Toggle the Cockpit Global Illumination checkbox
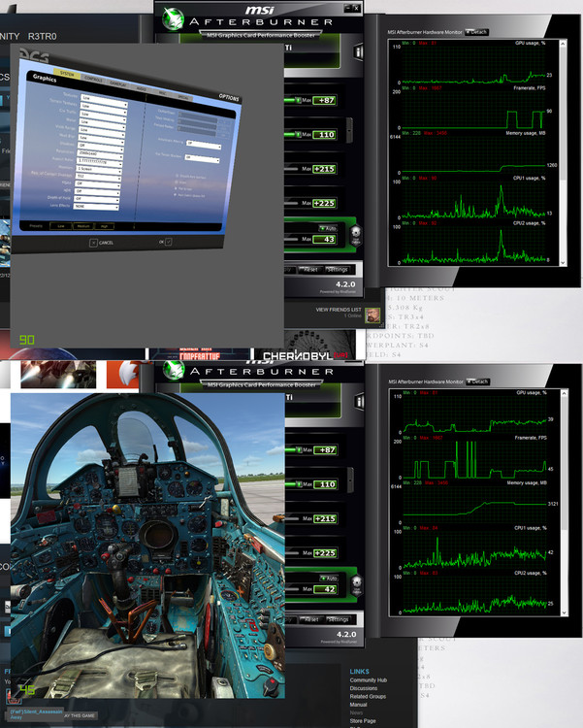583x728 pixels. [175, 194]
